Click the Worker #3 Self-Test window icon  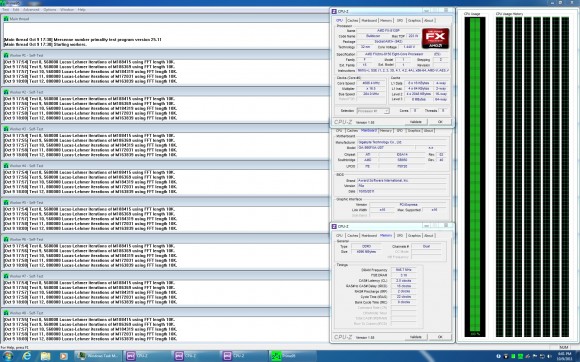point(6,129)
